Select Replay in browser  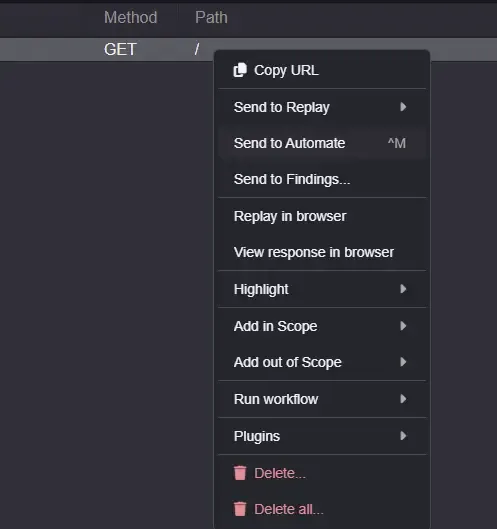[322, 216]
